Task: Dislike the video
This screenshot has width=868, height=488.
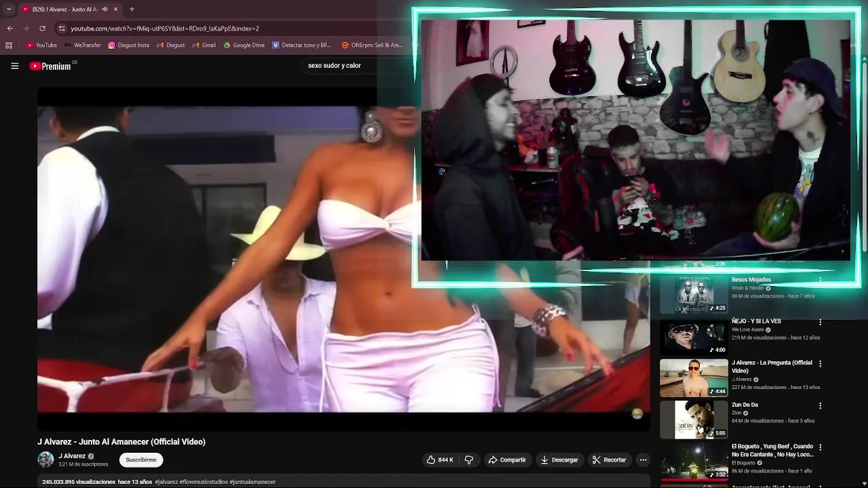Action: pyautogui.click(x=469, y=460)
